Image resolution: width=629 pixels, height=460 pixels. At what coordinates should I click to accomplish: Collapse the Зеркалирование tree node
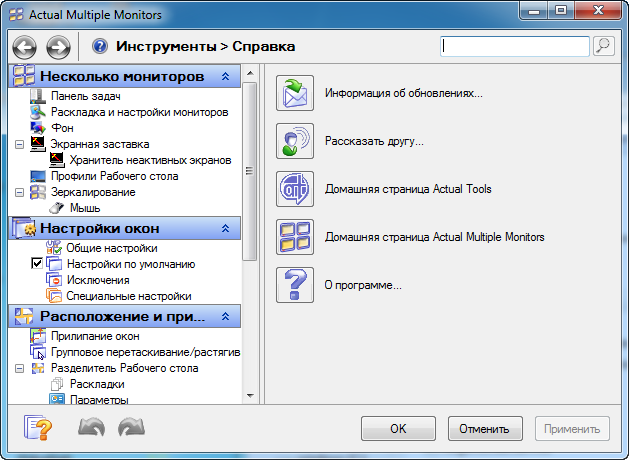tap(20, 192)
